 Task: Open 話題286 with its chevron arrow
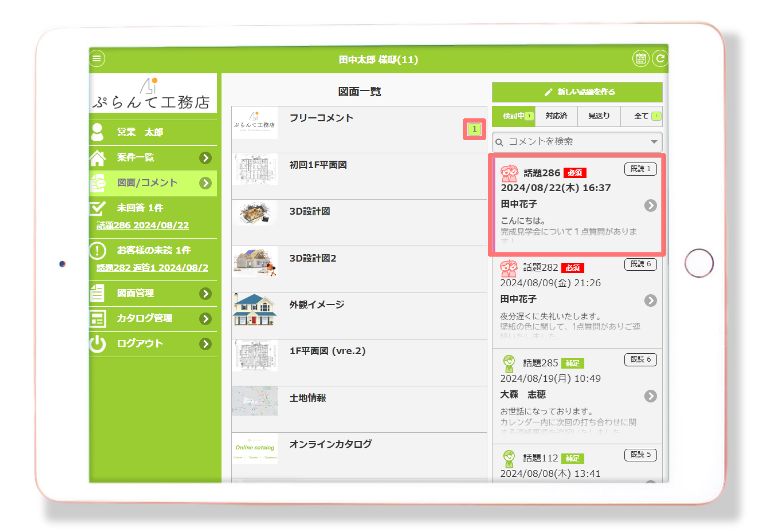pyautogui.click(x=650, y=206)
